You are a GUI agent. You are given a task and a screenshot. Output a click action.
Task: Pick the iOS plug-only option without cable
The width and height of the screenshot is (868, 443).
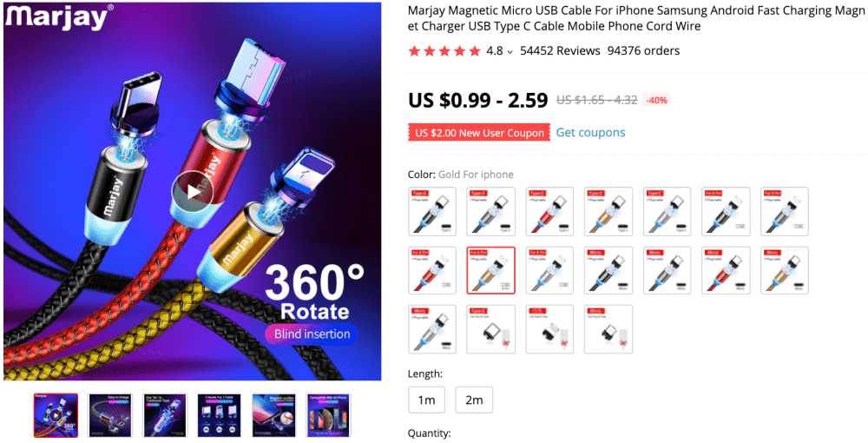(549, 329)
